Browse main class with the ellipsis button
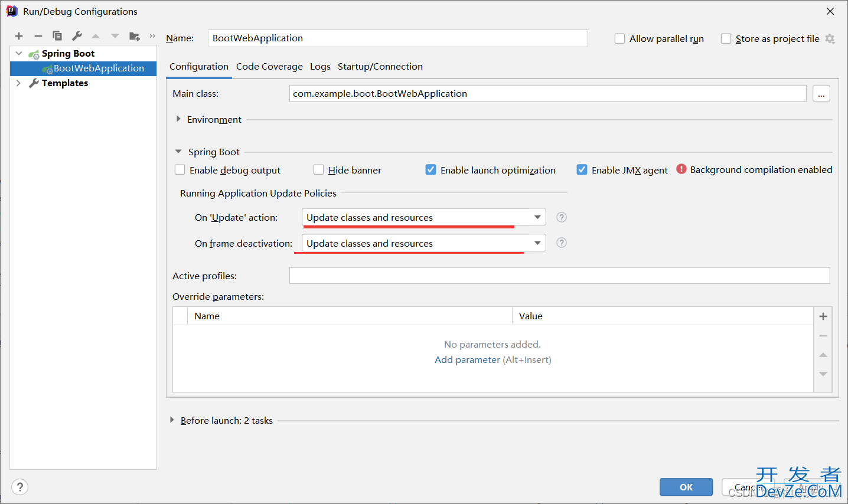The width and height of the screenshot is (848, 504). click(x=821, y=93)
